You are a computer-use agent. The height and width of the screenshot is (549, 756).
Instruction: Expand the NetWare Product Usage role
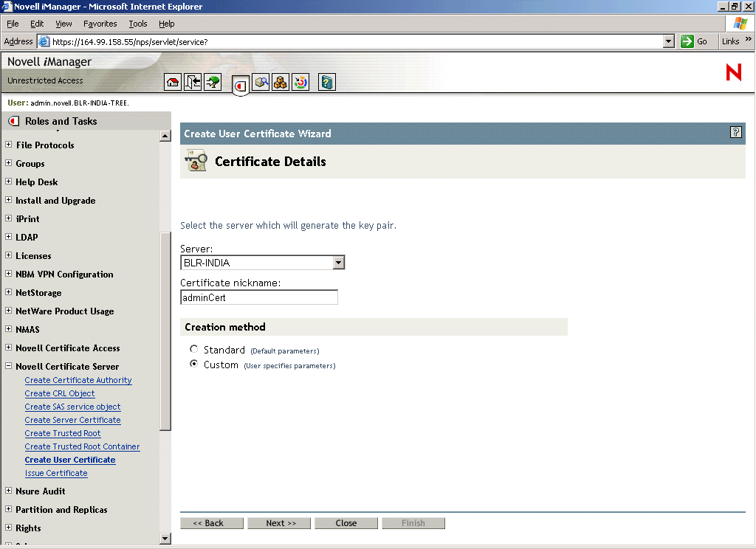point(8,311)
